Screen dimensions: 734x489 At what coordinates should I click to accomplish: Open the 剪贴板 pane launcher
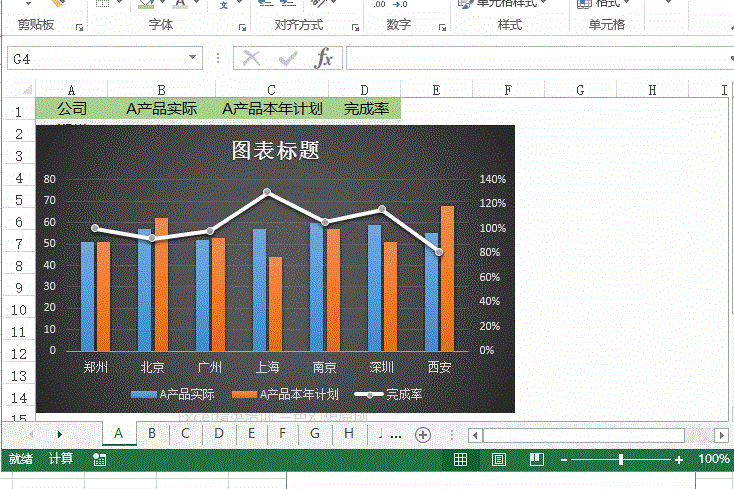79,28
